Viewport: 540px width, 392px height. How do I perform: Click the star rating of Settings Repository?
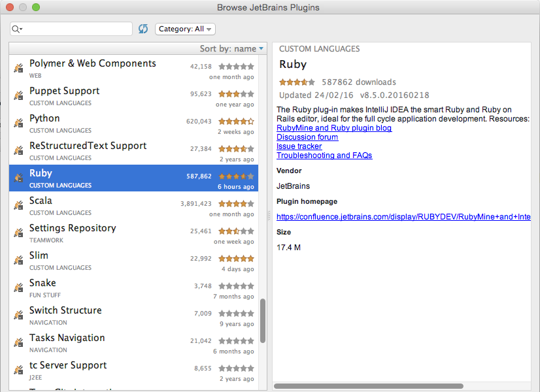point(236,231)
